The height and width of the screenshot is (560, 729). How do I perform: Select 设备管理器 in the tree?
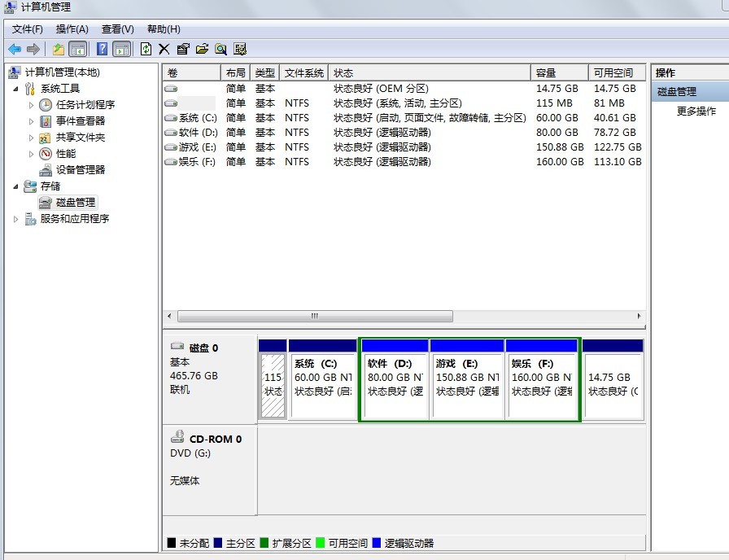81,170
